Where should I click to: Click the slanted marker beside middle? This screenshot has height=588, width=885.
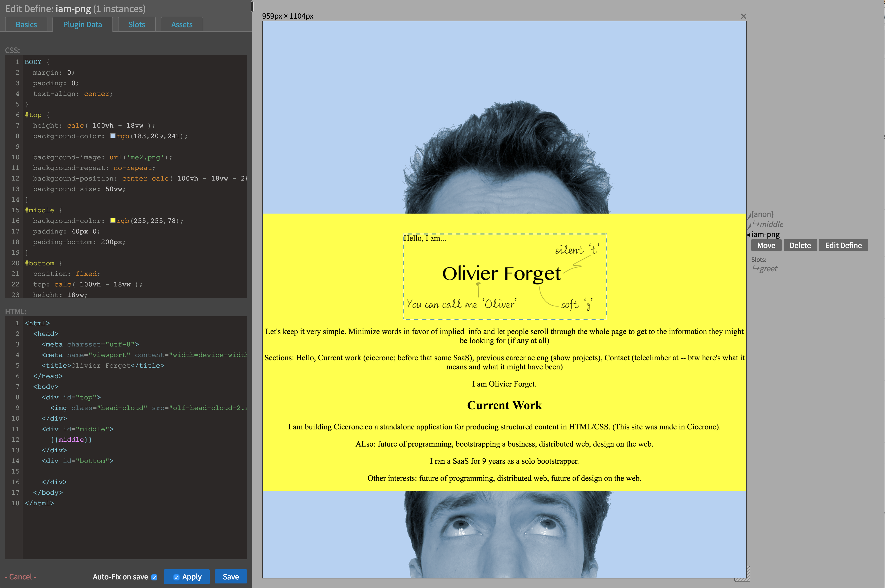tap(749, 226)
